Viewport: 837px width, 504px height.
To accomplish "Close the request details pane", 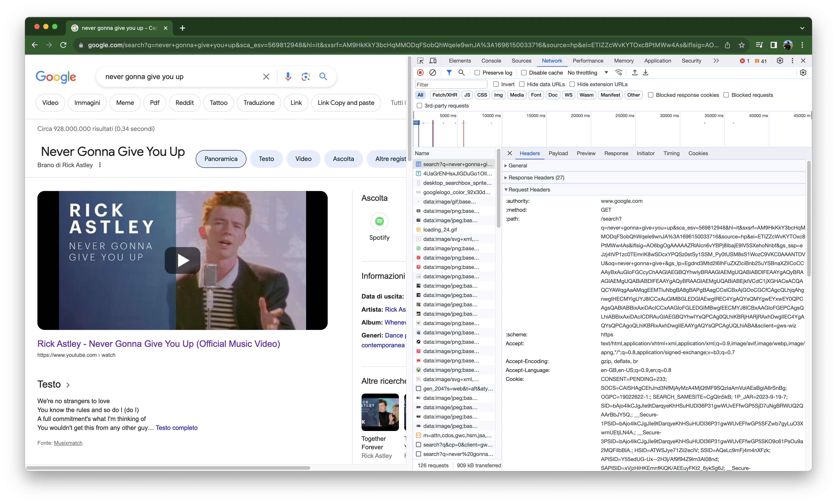I will tap(510, 154).
